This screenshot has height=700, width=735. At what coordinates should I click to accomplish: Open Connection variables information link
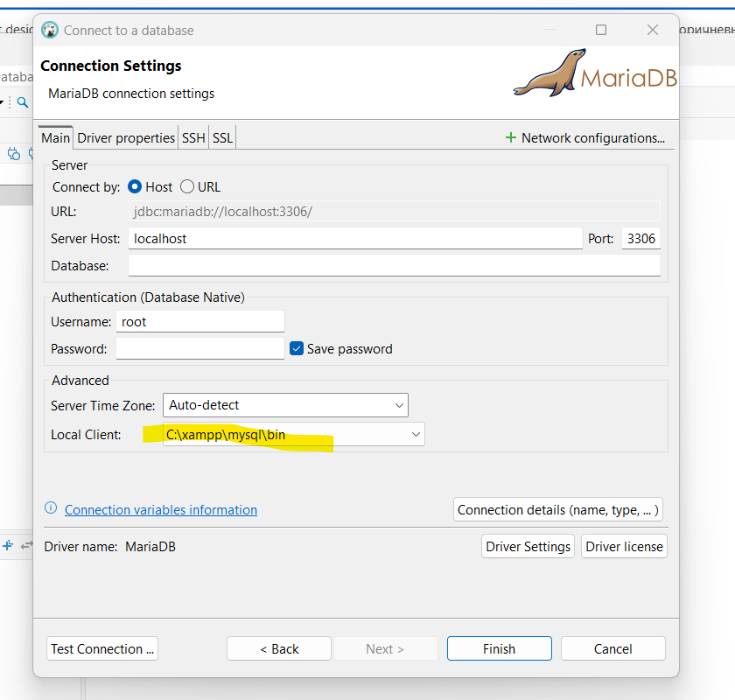point(161,509)
